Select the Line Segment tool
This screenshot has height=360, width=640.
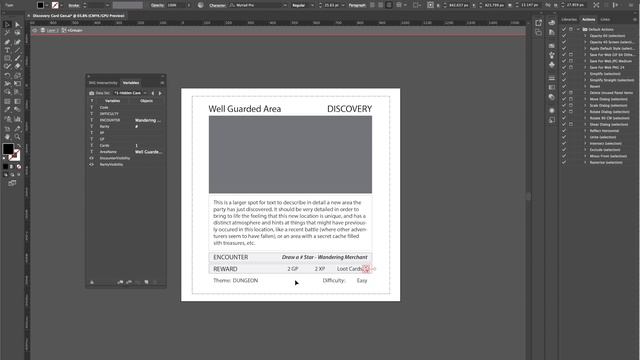pos(18,50)
